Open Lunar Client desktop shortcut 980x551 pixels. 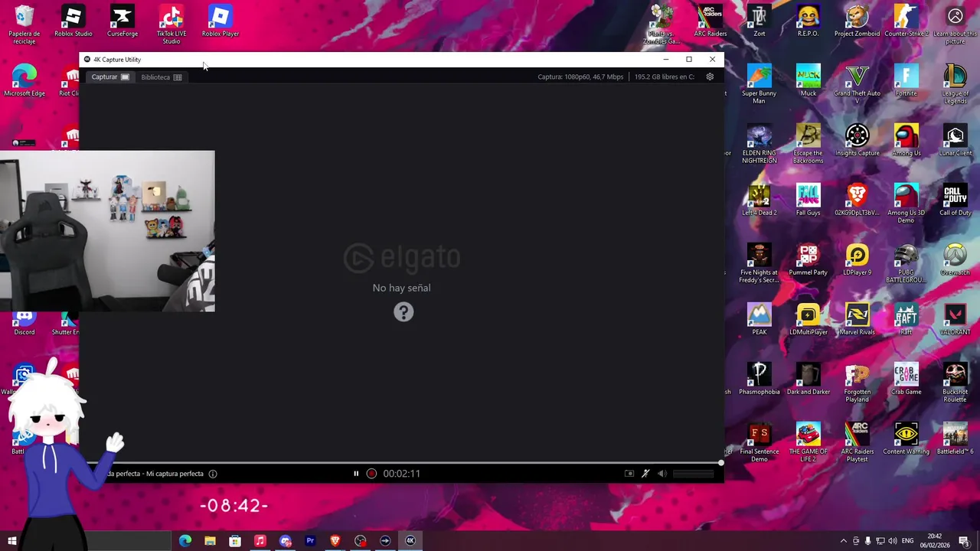coord(955,141)
